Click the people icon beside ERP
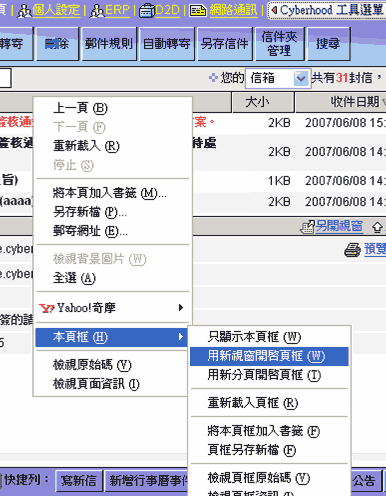This screenshot has width=386, height=496. [x=97, y=11]
